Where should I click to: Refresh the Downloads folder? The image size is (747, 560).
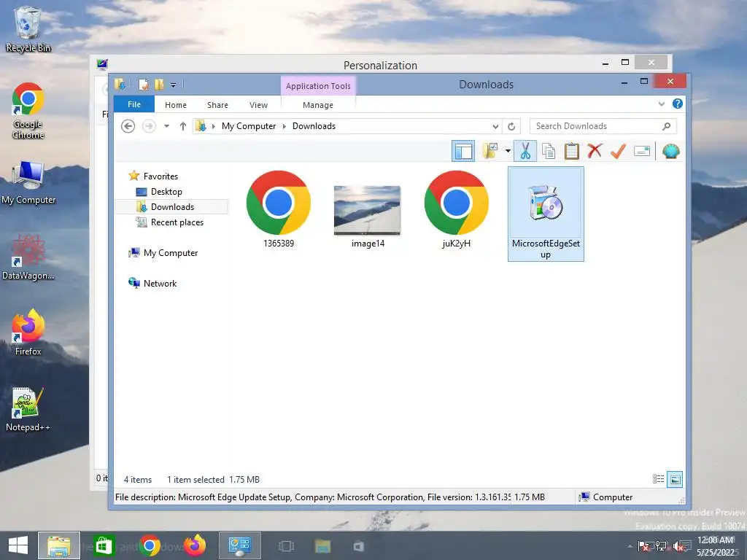(511, 126)
